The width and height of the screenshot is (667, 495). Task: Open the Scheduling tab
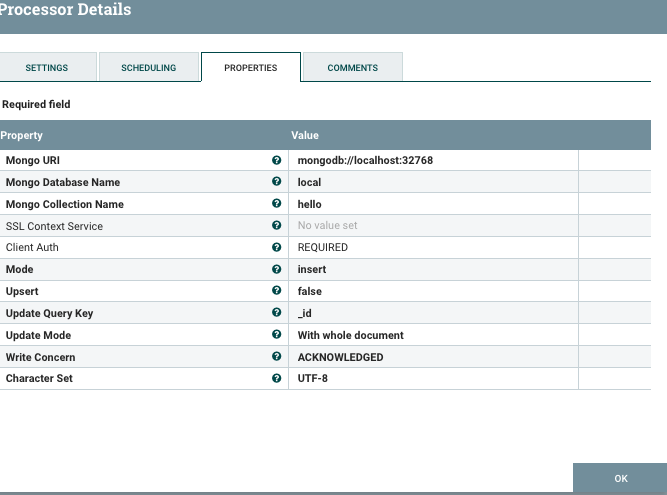click(x=148, y=68)
